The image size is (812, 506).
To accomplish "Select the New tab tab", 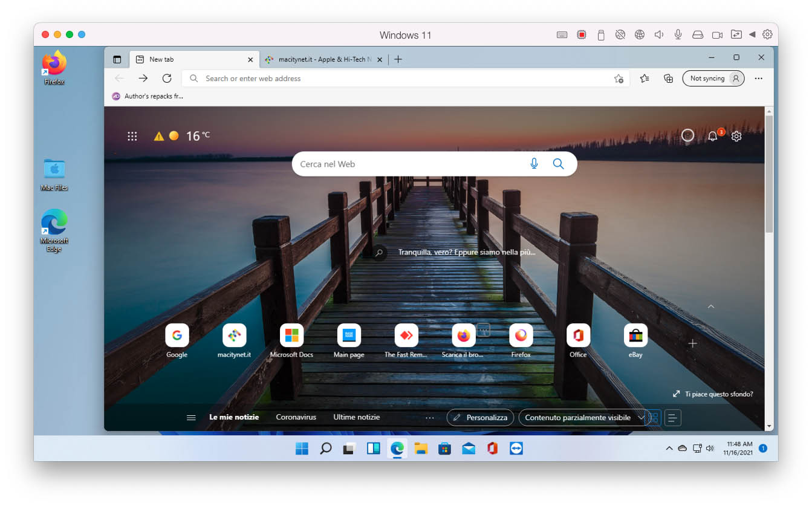I will pyautogui.click(x=193, y=59).
